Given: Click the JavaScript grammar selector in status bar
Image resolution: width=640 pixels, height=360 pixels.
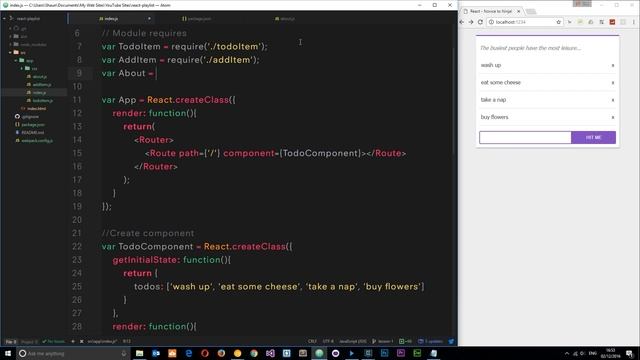Looking at the screenshot, I should [353, 341].
